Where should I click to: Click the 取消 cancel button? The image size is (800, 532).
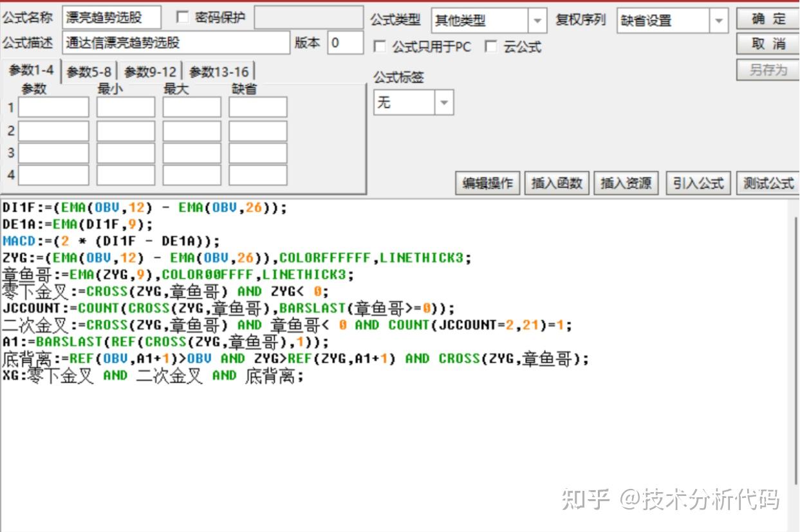768,44
